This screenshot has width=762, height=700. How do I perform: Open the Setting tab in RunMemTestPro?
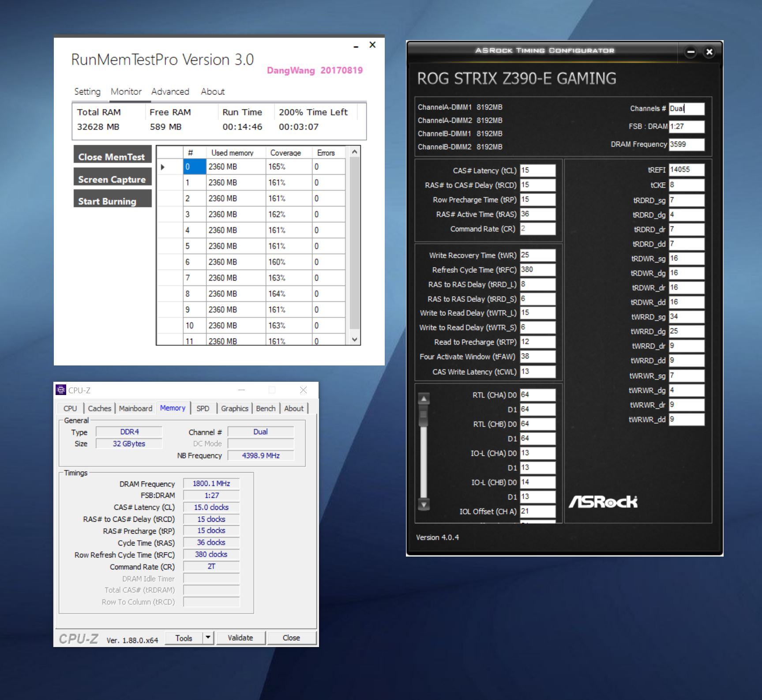[87, 91]
